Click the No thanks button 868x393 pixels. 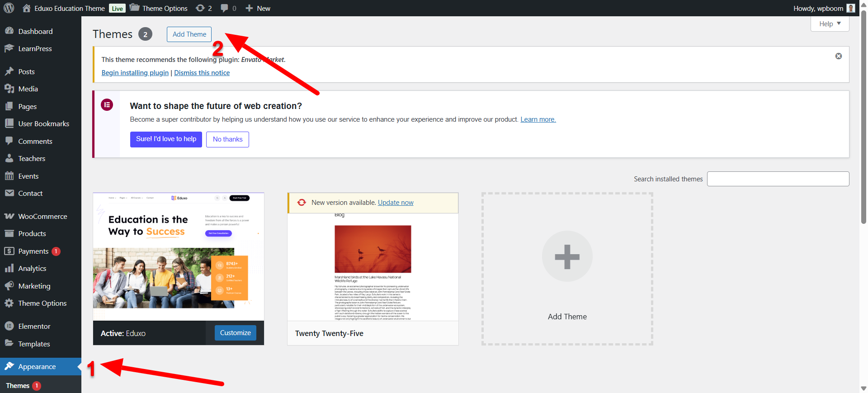point(228,139)
